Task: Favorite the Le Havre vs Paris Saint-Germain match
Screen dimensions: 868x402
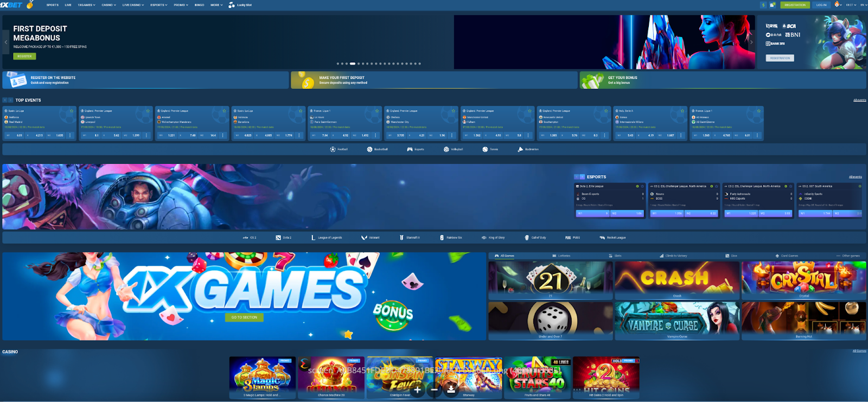Action: (377, 111)
